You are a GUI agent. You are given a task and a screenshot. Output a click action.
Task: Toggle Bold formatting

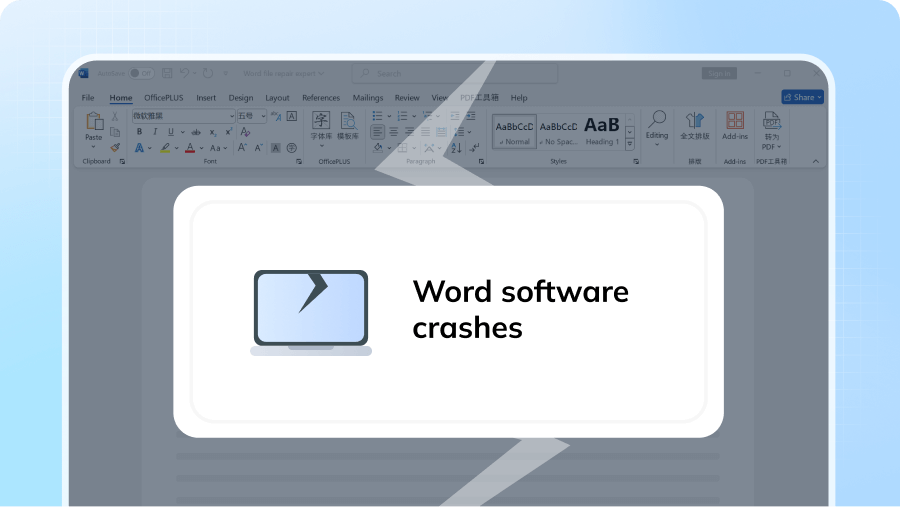pyautogui.click(x=139, y=132)
